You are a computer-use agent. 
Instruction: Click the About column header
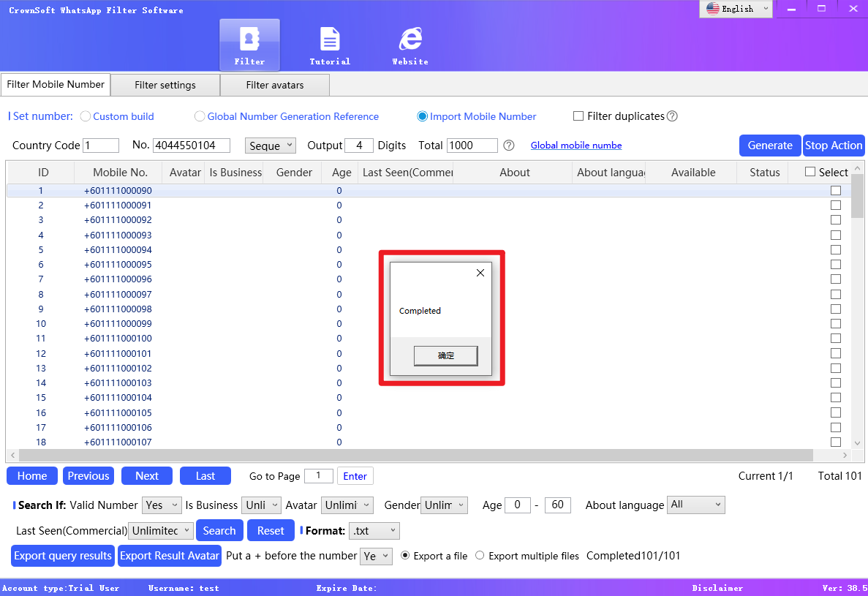click(515, 173)
